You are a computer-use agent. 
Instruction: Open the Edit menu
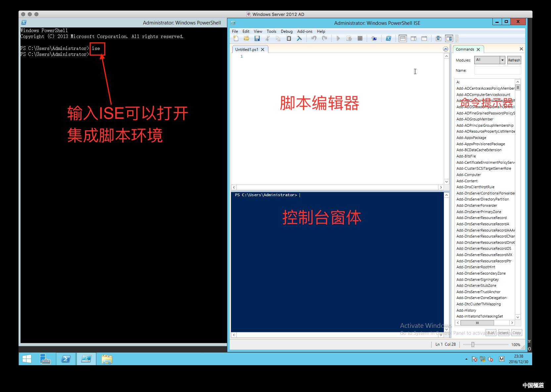click(246, 31)
